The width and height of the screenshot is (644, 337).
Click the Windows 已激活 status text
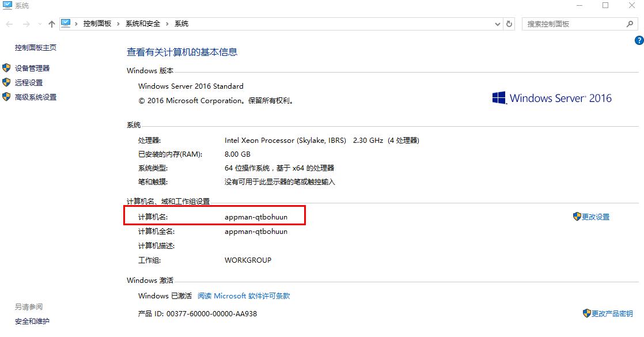point(165,296)
